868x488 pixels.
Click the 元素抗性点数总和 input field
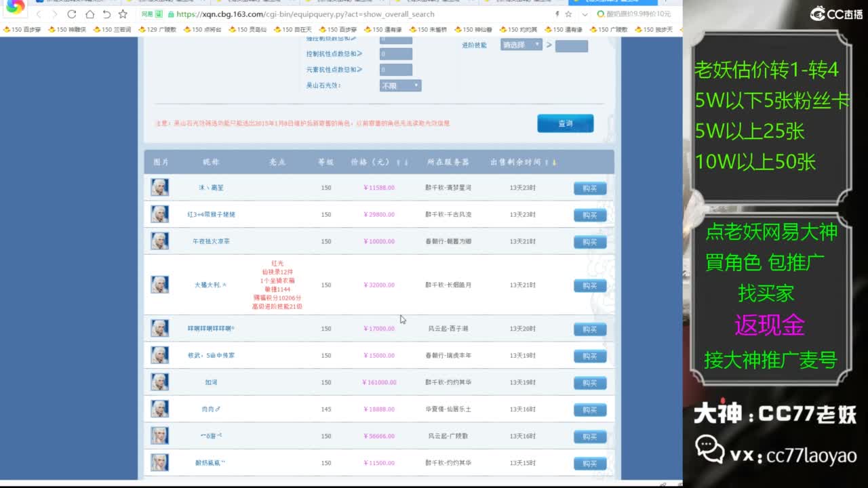click(x=395, y=69)
